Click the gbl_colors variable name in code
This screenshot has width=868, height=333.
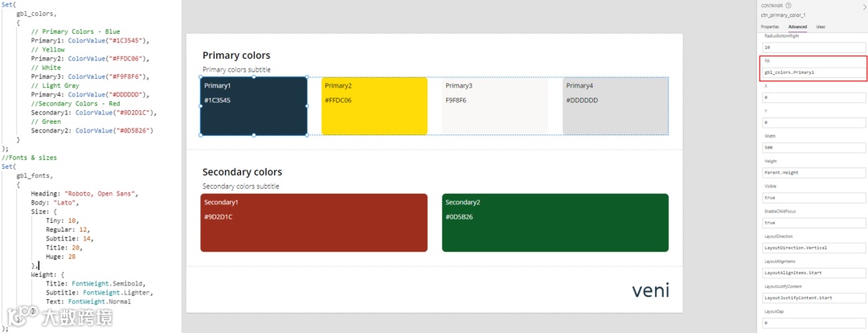pyautogui.click(x=36, y=14)
